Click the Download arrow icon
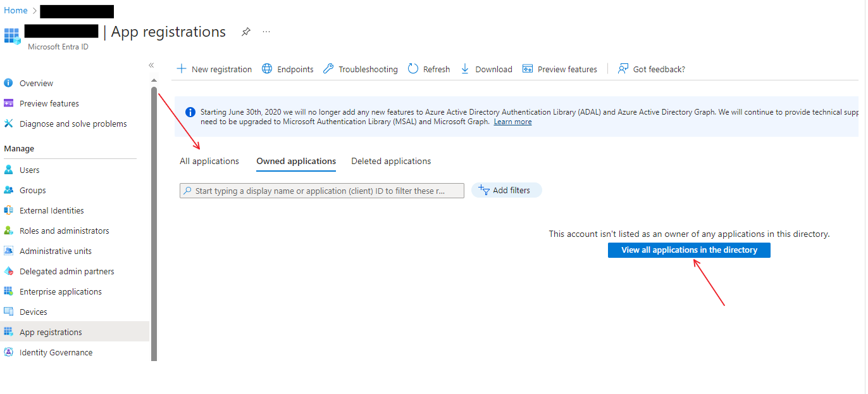Image resolution: width=868 pixels, height=394 pixels. (x=465, y=69)
